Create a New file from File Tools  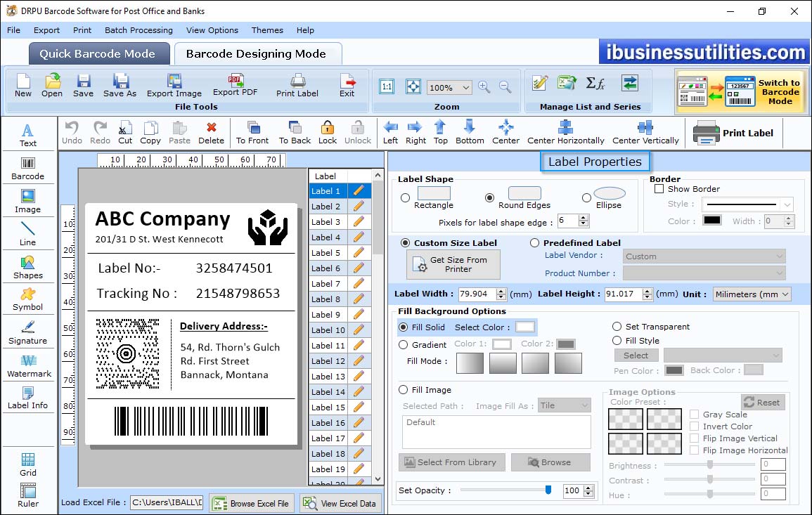click(23, 86)
